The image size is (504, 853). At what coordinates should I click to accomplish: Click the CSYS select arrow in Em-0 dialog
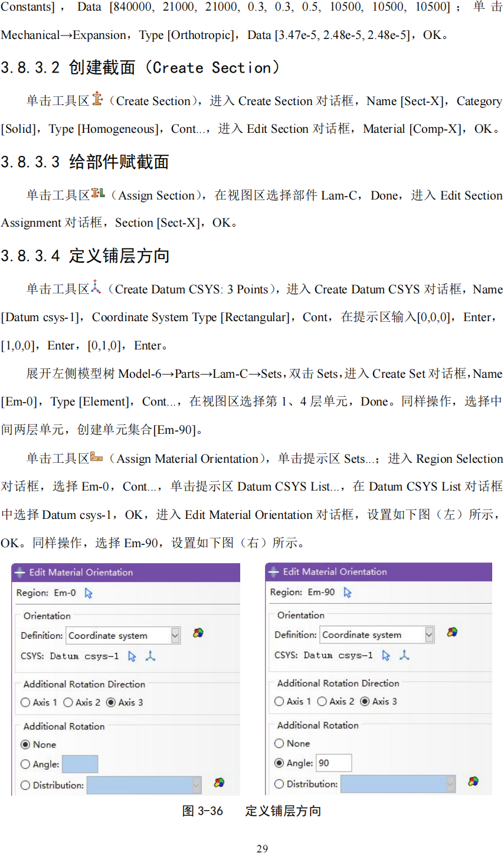132,656
